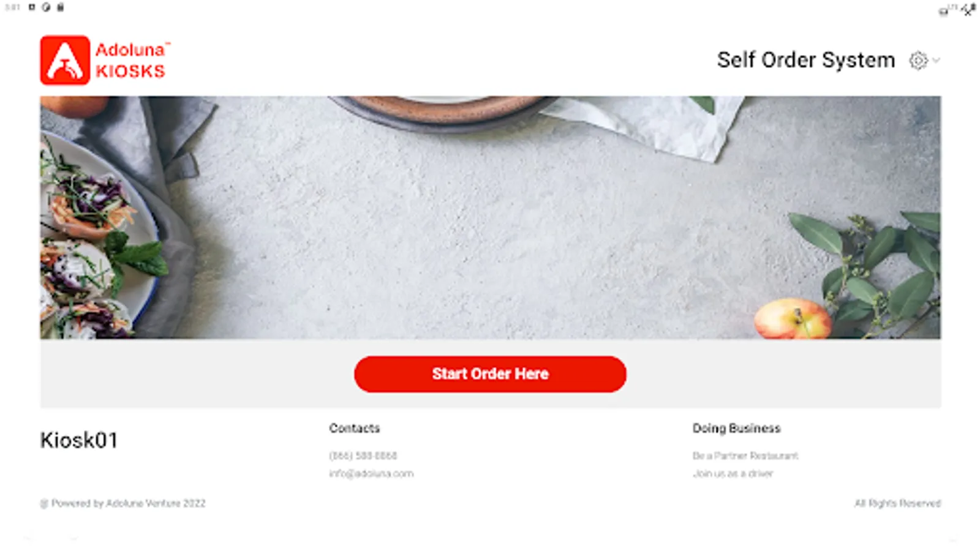Image resolution: width=980 pixels, height=551 pixels.
Task: Expand the chevron beside the settings gear
Action: click(x=936, y=60)
